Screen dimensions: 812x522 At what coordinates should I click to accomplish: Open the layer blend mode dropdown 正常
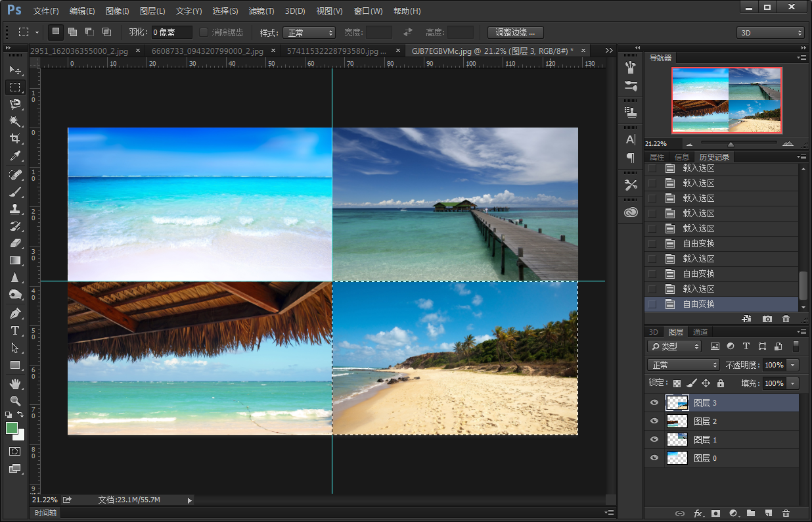click(683, 365)
